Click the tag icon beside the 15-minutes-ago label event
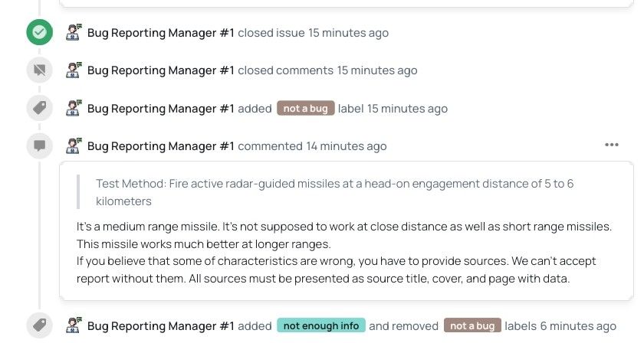The width and height of the screenshot is (644, 343). [38, 108]
